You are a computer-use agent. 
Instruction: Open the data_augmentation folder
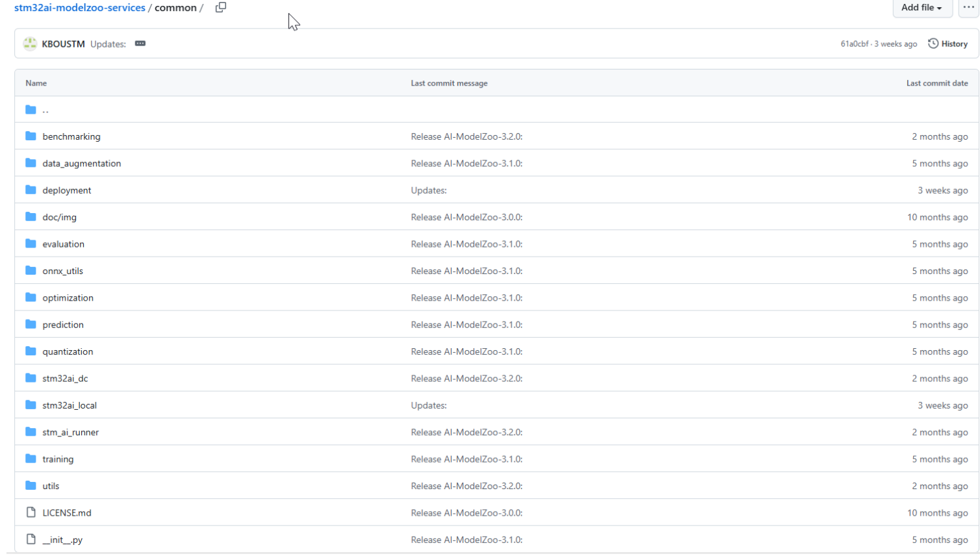pos(81,164)
